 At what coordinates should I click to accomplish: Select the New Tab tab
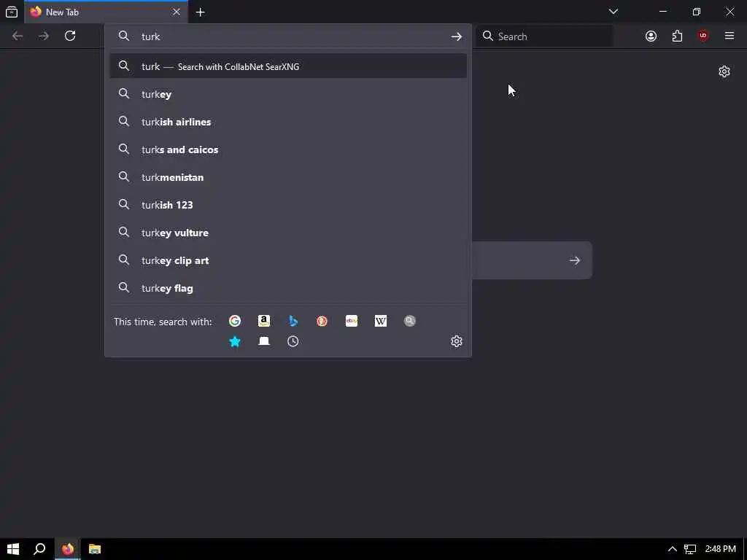click(107, 12)
